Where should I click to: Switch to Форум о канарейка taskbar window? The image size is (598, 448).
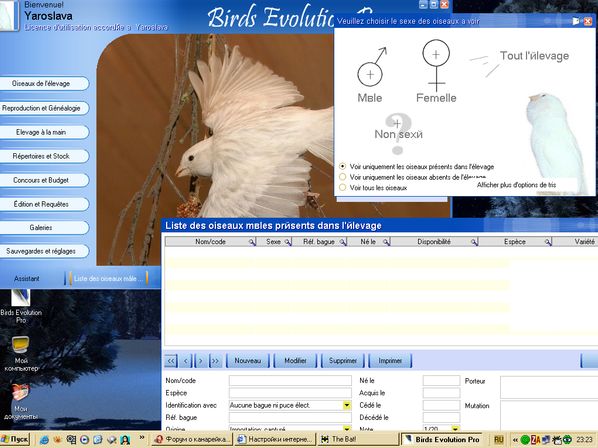point(192,440)
